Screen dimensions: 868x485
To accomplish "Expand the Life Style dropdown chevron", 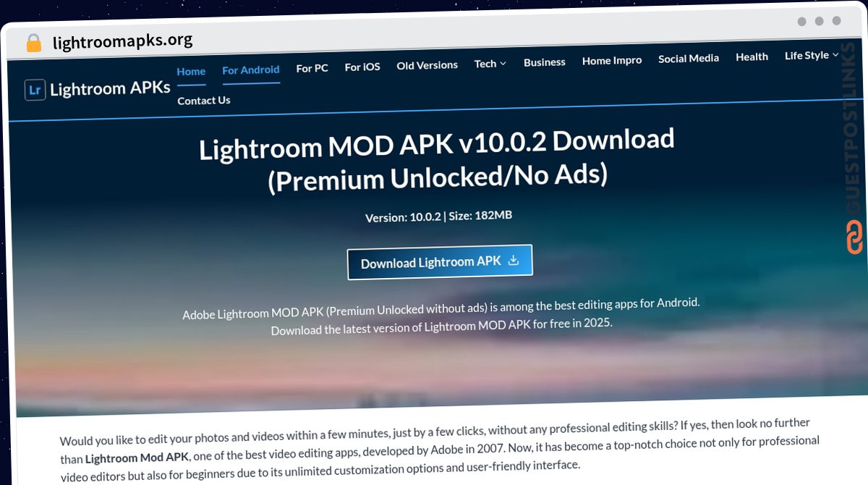I will (x=835, y=54).
